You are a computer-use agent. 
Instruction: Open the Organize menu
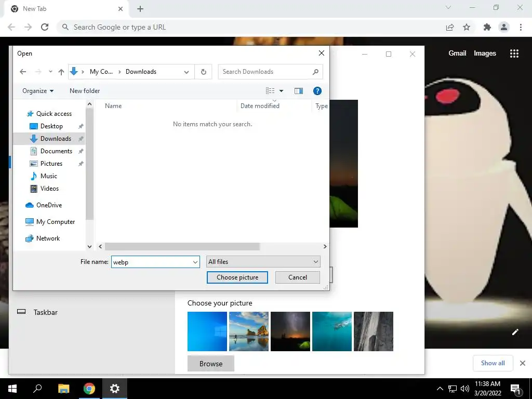click(38, 91)
